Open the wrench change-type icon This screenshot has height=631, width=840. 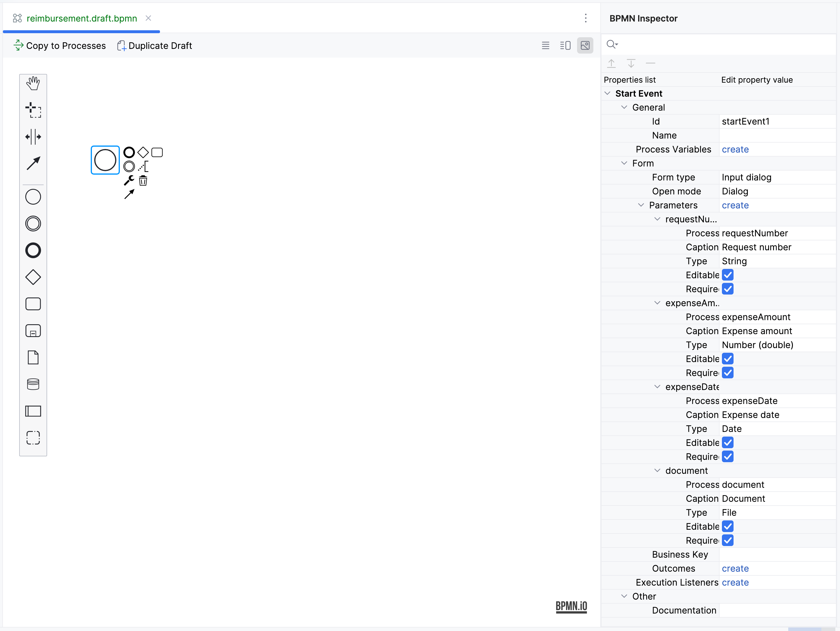click(129, 180)
